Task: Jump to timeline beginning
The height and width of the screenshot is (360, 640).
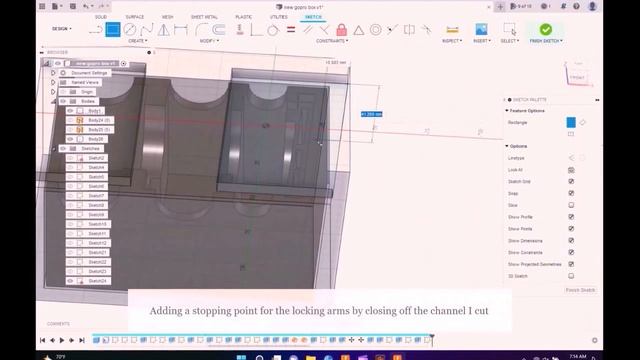Action: 42,340
